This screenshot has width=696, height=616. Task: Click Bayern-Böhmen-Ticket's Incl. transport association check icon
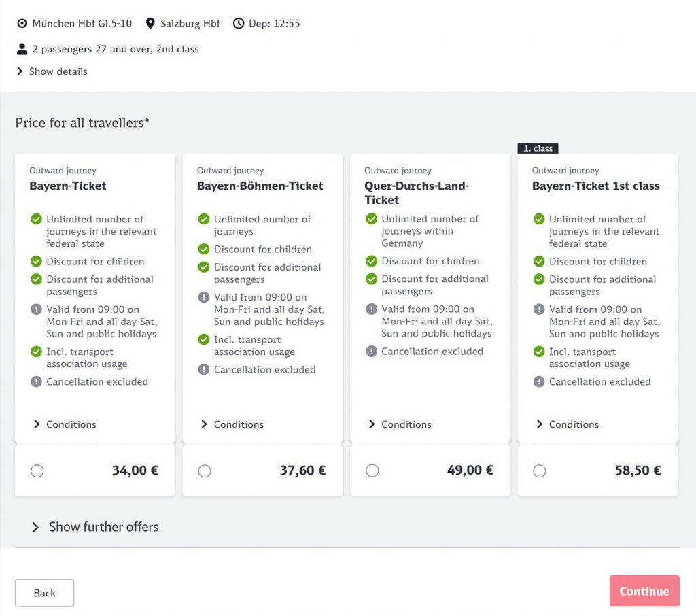[204, 339]
